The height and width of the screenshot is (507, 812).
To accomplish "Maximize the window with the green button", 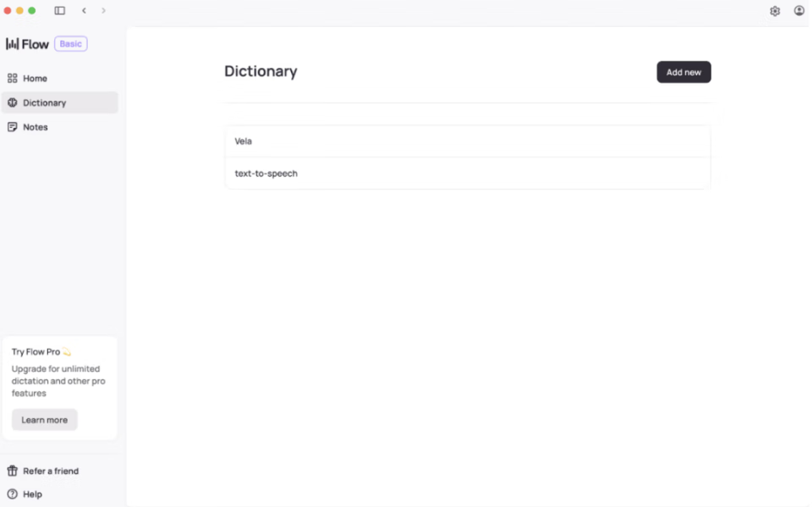I will click(x=31, y=10).
